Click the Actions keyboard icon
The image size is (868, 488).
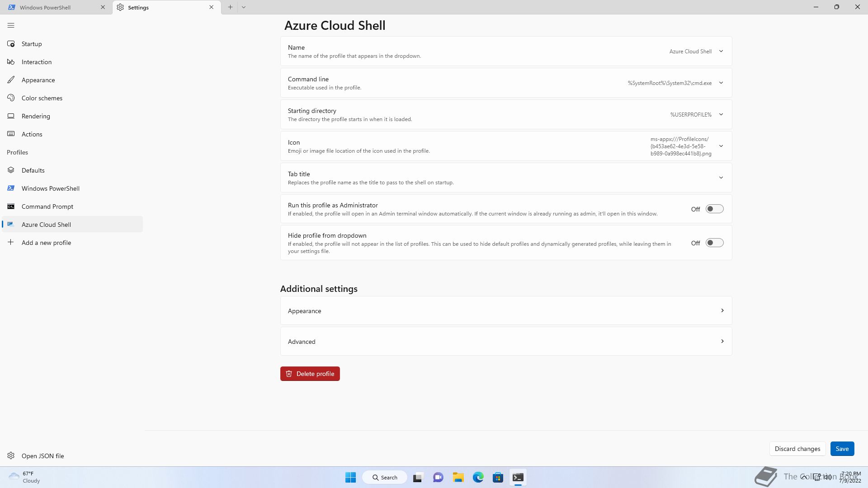tap(11, 134)
